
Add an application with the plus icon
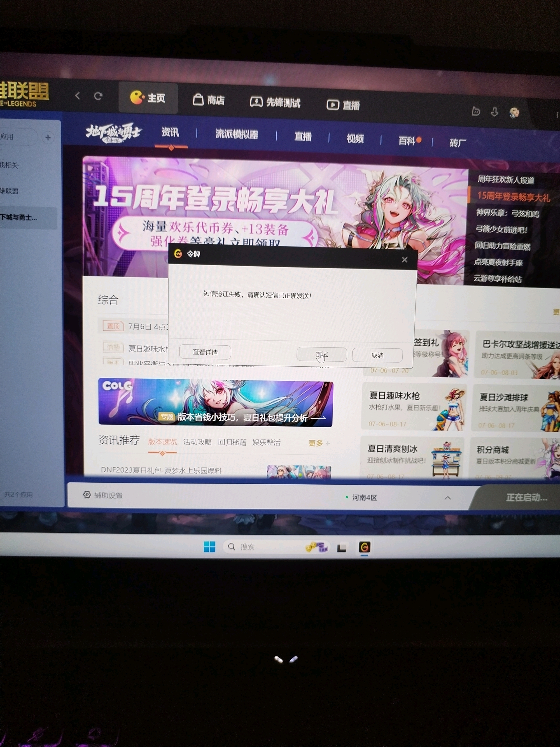point(48,138)
